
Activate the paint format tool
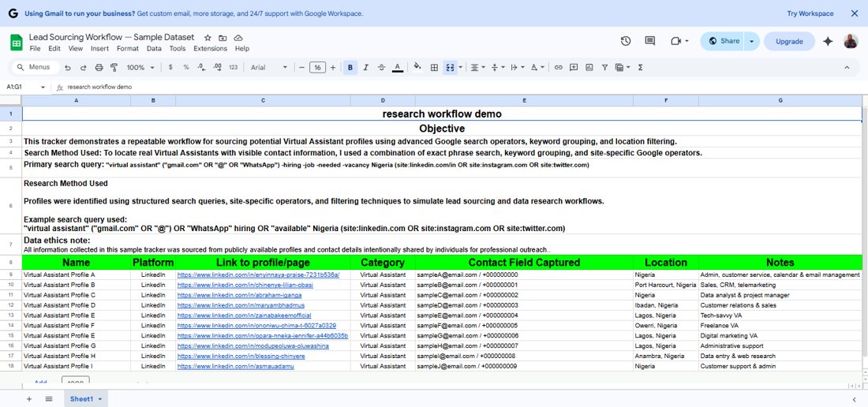click(114, 68)
